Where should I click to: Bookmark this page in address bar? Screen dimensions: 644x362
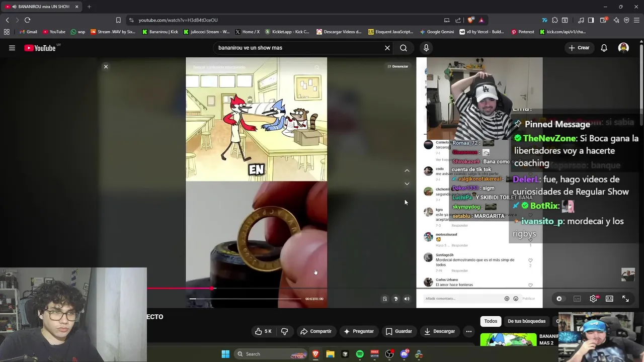[118, 20]
